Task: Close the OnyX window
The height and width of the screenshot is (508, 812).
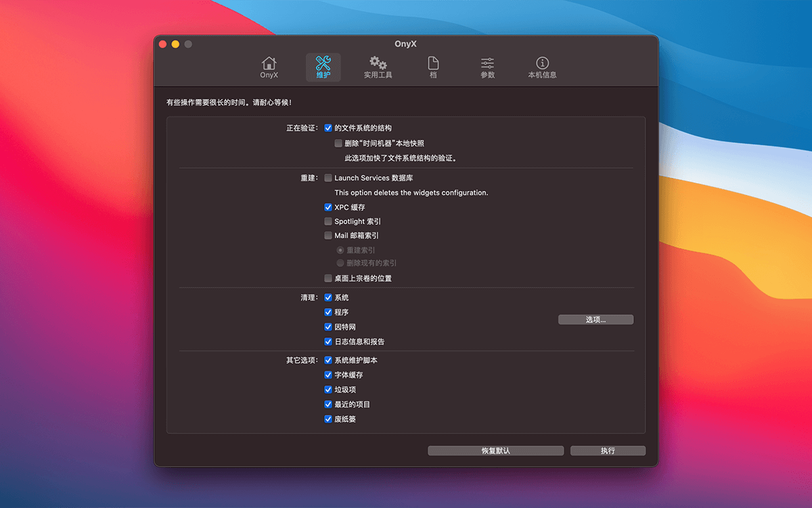Action: pos(162,44)
